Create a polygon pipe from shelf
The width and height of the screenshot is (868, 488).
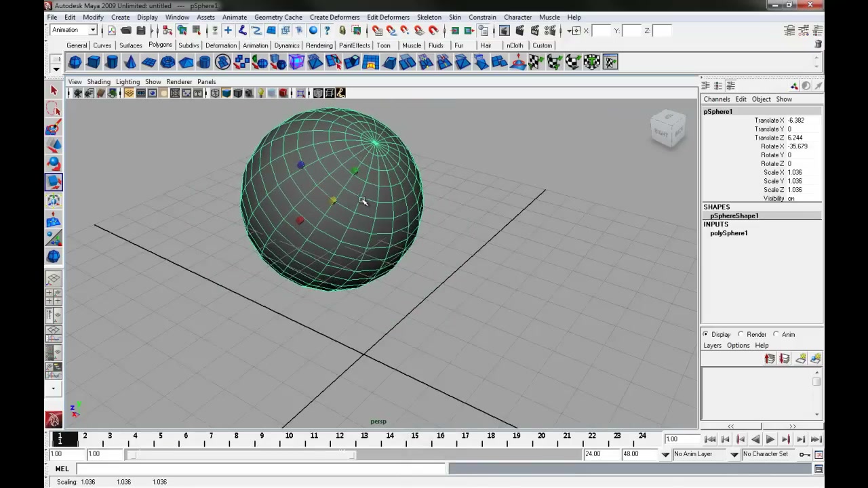(204, 62)
